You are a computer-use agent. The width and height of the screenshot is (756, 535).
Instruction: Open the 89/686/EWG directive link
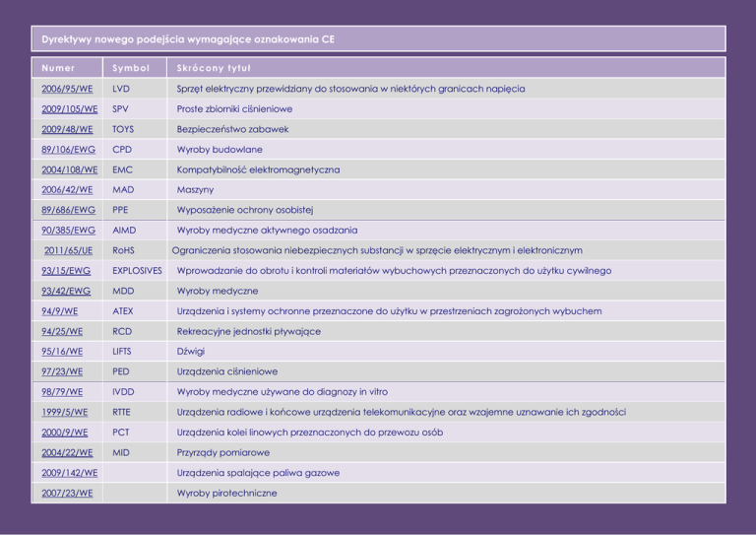(x=68, y=210)
